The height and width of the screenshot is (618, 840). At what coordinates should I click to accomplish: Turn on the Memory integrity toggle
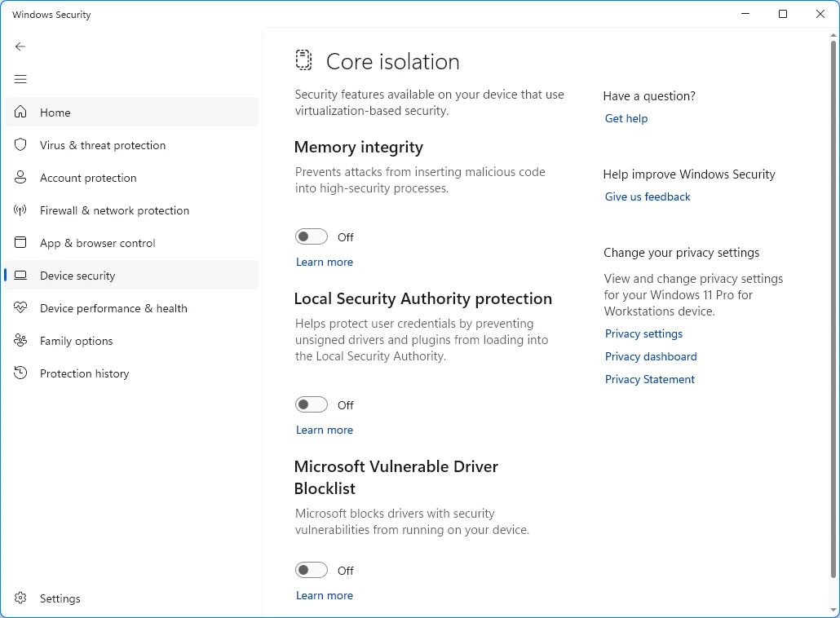pos(312,236)
